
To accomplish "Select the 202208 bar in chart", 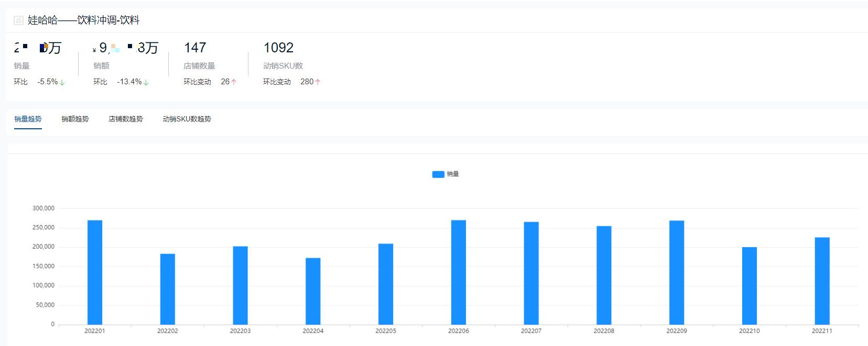I will click(604, 275).
